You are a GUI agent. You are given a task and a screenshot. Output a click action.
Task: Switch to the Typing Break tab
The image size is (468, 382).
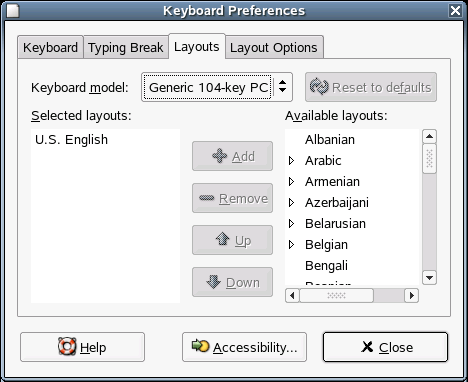click(x=126, y=47)
